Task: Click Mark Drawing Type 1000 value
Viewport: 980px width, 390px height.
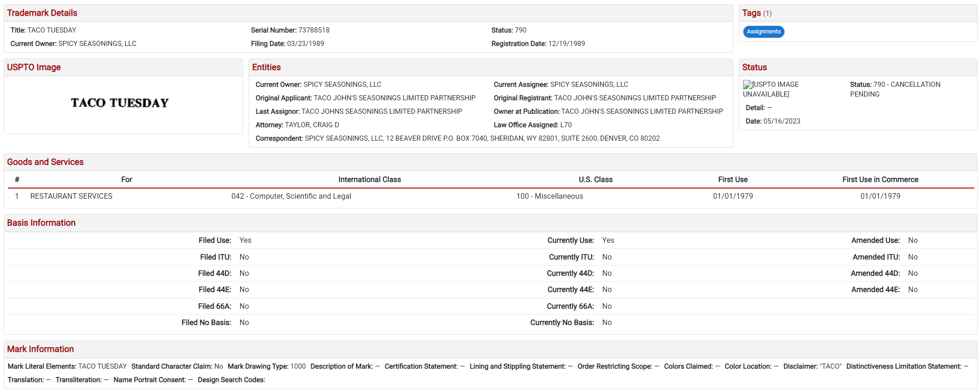Action: pos(298,367)
